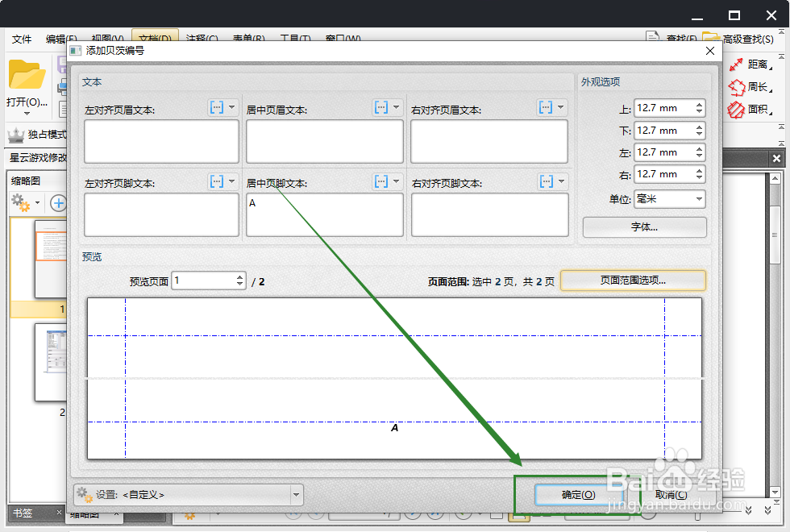Minimize the main application window
Image resolution: width=790 pixels, height=532 pixels.
[x=697, y=18]
